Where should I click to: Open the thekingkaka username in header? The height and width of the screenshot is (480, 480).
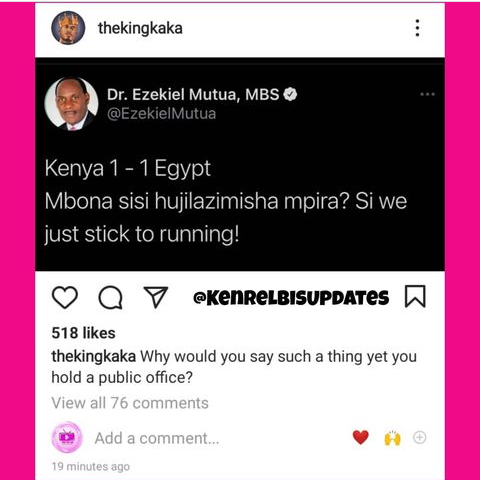click(140, 28)
